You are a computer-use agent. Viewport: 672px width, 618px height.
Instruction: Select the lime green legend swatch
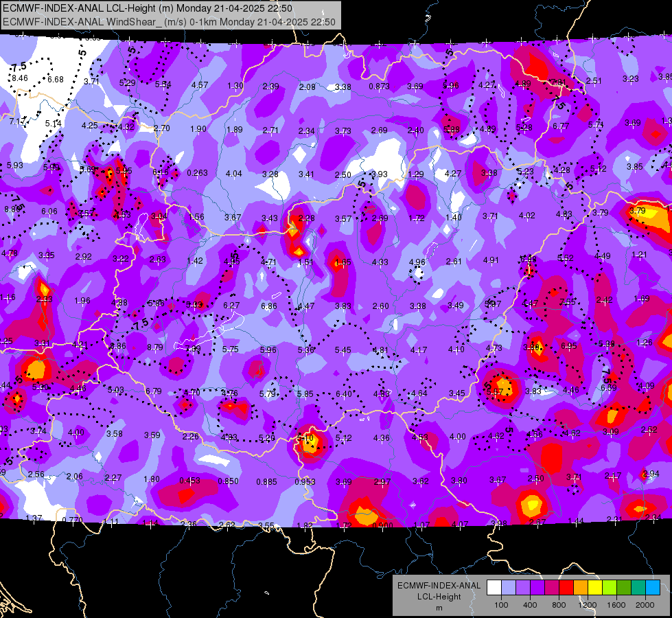coord(610,588)
